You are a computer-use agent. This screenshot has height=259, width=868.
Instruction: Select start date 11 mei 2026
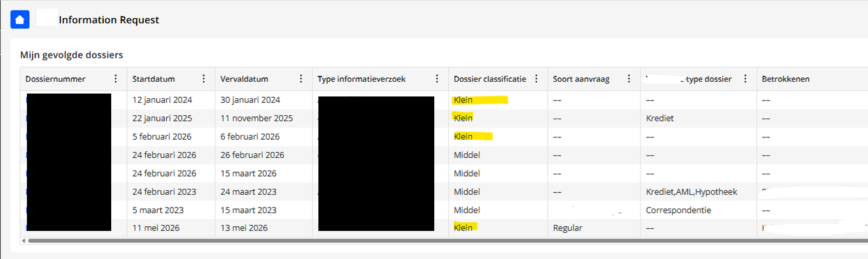click(x=156, y=228)
